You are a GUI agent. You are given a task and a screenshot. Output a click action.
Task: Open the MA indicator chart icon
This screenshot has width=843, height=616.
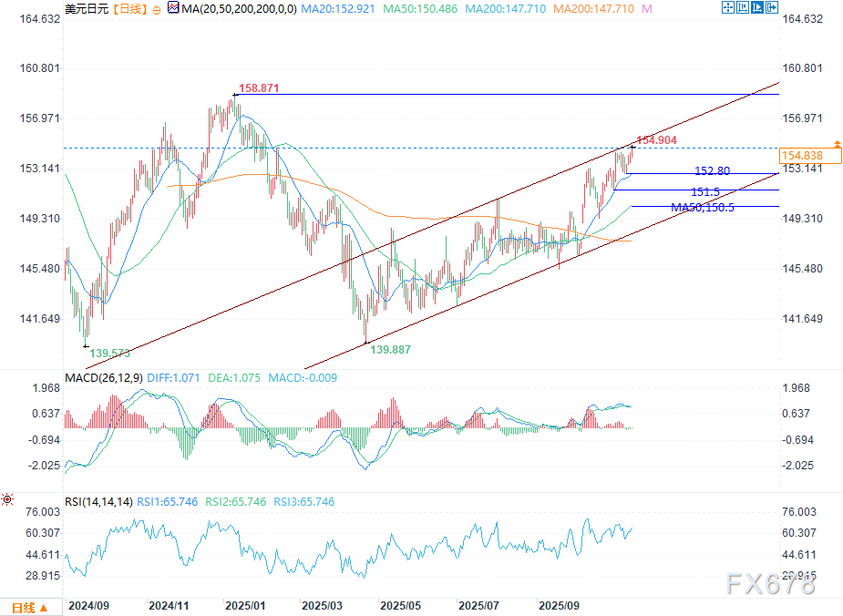(x=172, y=8)
